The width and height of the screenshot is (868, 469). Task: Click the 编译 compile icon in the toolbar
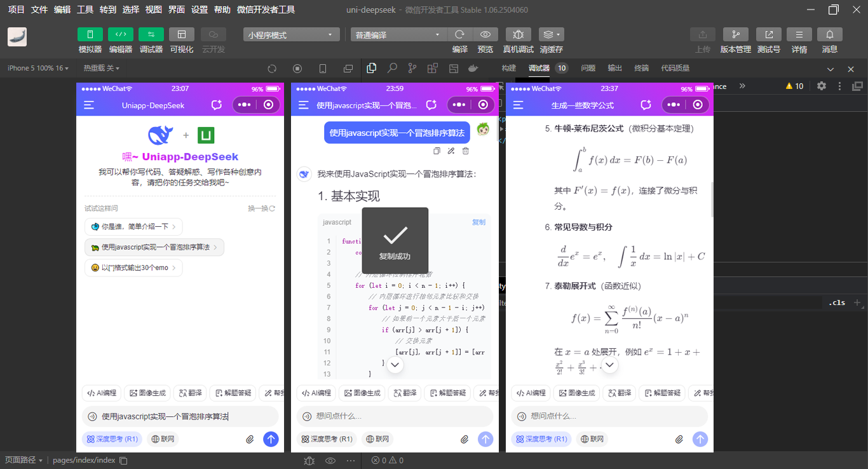(x=459, y=34)
